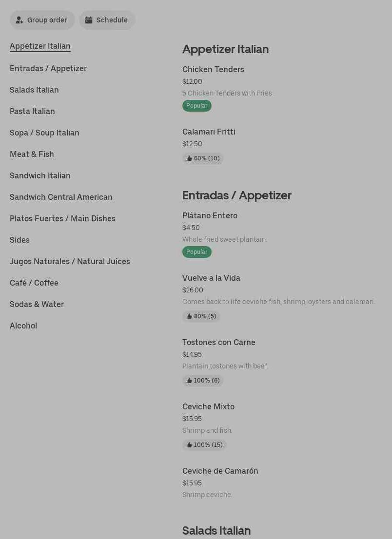Click thumbs-up icon on Ceviche Mixto rating
The image size is (392, 539).
coord(189,445)
